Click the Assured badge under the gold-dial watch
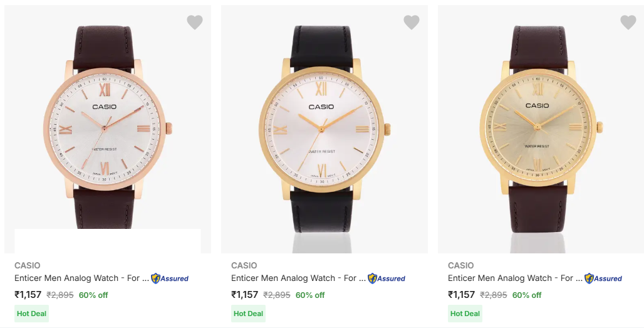This screenshot has width=644, height=328. pyautogui.click(x=603, y=278)
